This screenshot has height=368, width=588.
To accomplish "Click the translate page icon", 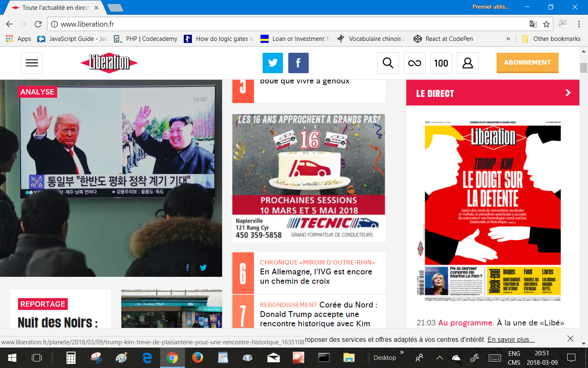I will (x=533, y=24).
